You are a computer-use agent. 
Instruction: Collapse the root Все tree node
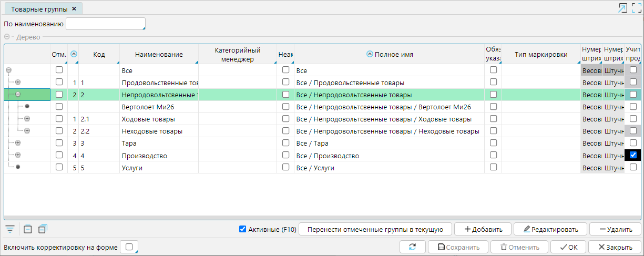[9, 70]
